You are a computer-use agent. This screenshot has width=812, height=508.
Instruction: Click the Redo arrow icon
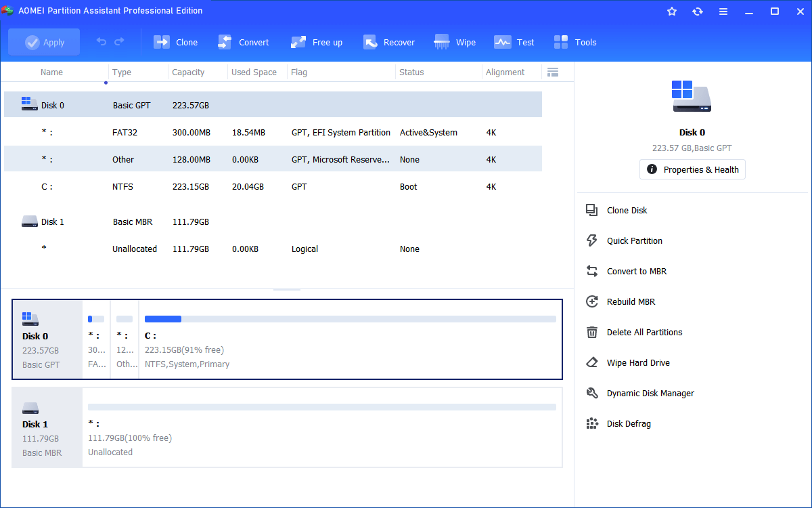pyautogui.click(x=119, y=42)
